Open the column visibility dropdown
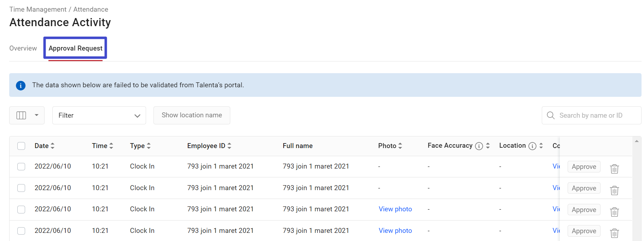Screen dimensions: 644x241 coord(27,115)
